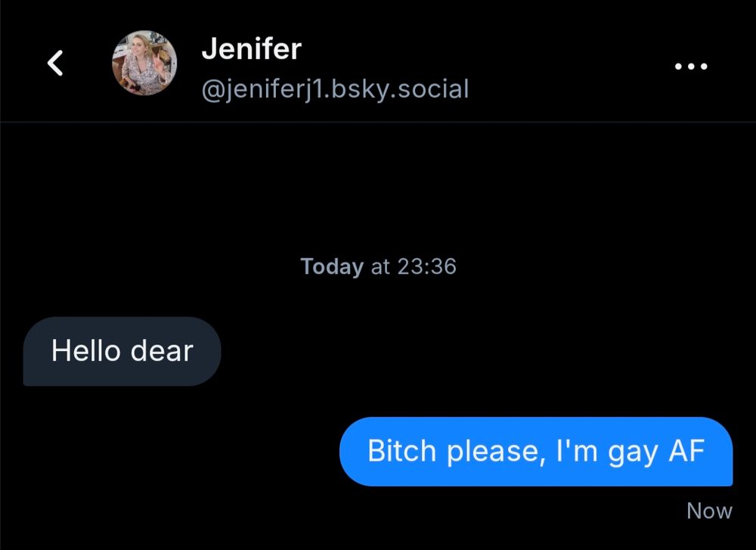Click the "Jenifer" header title text
Image resolution: width=756 pixels, height=550 pixels.
(251, 48)
